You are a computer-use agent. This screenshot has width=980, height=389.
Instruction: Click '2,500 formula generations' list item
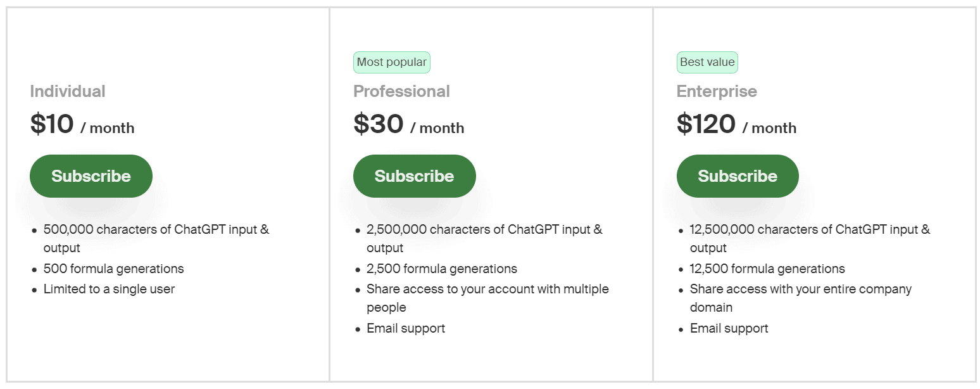pyautogui.click(x=441, y=269)
